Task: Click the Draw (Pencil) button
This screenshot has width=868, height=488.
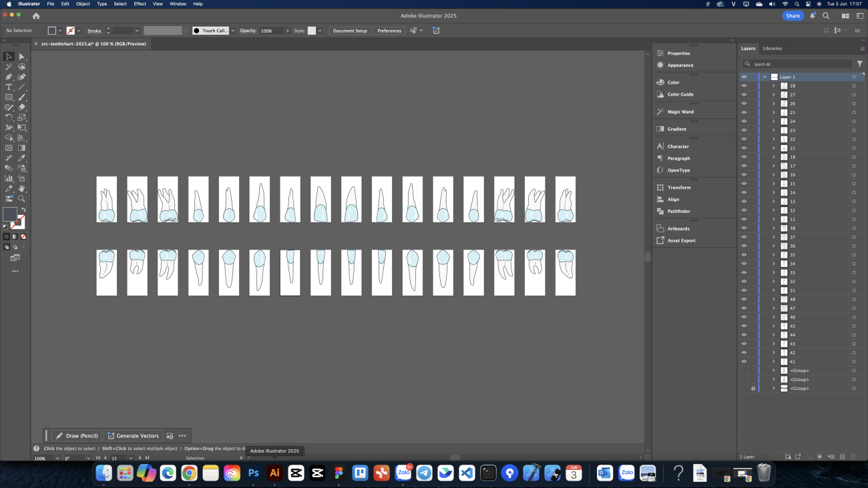Action: [x=77, y=436]
